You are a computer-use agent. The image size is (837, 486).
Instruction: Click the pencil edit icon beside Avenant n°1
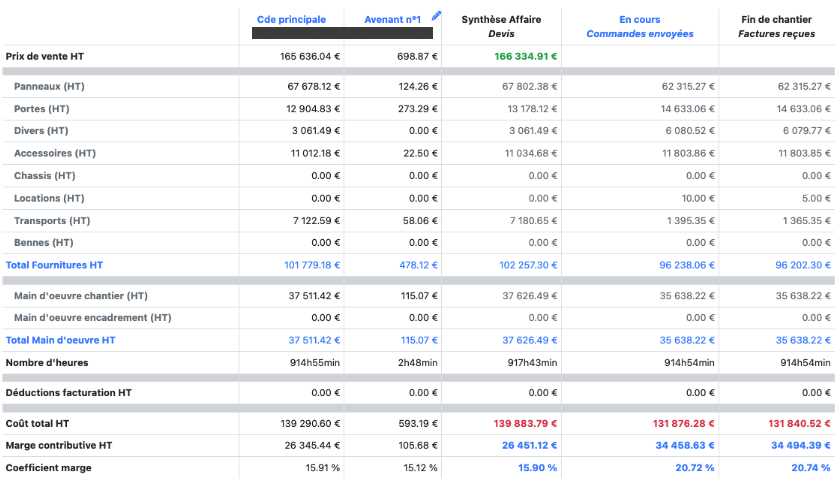coord(436,16)
